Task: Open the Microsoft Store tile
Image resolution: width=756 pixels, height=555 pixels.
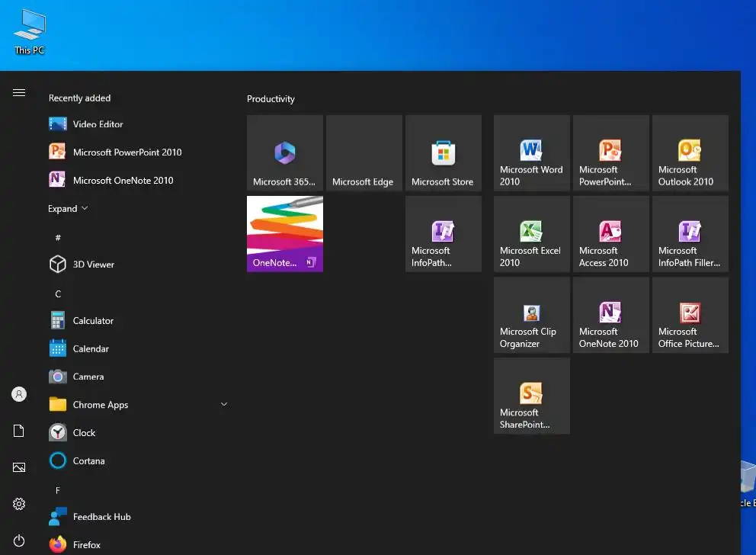Action: point(444,153)
